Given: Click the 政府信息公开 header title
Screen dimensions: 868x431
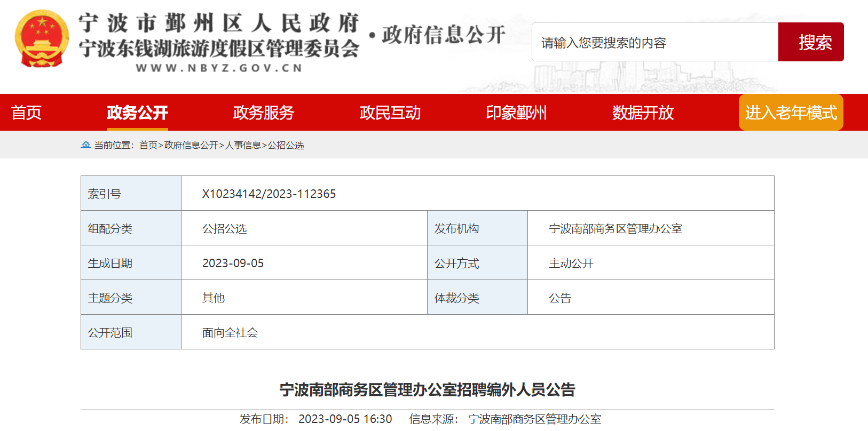Looking at the screenshot, I should 444,35.
